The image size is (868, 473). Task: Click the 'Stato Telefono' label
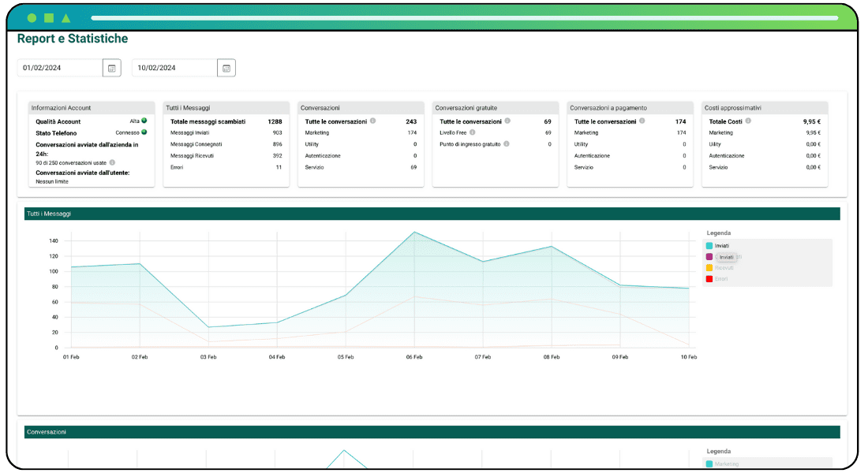click(57, 133)
